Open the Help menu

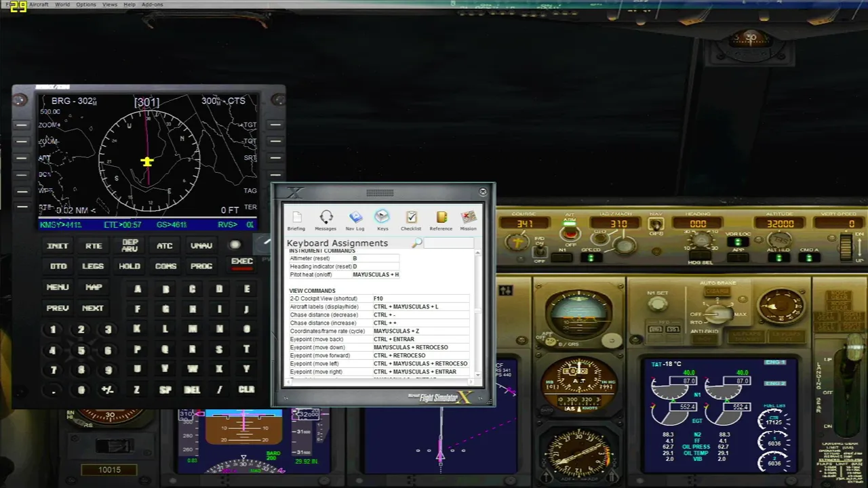coord(129,4)
